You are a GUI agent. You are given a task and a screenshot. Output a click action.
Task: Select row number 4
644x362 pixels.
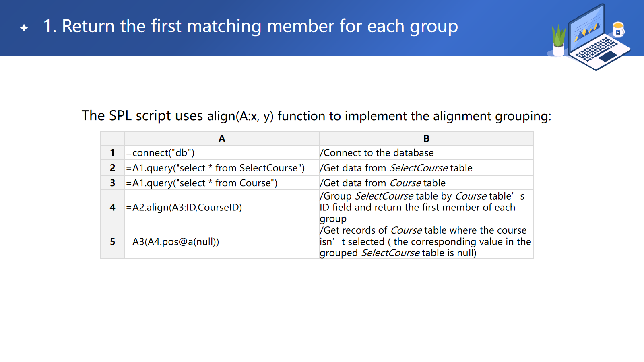[x=112, y=207]
